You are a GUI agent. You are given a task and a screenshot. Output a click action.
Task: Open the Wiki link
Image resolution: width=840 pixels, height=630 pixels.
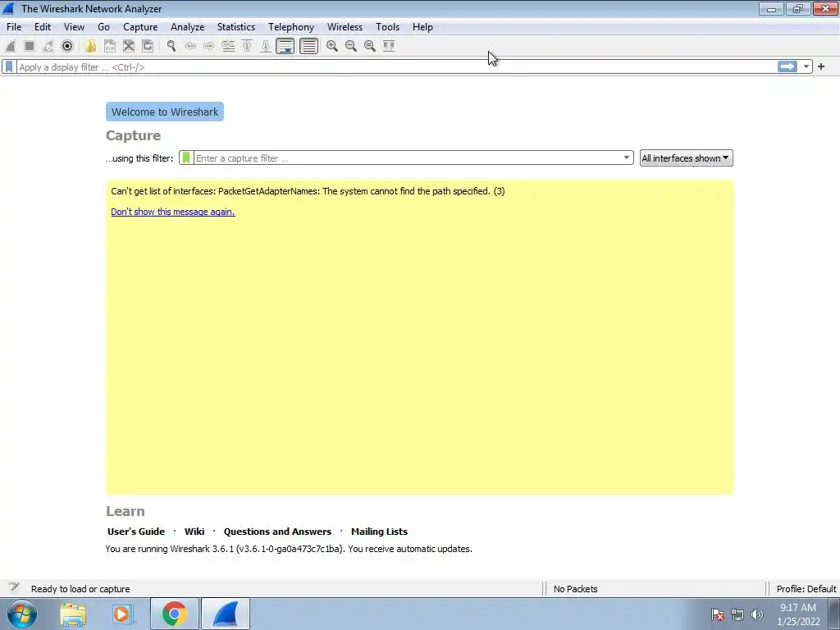(194, 532)
